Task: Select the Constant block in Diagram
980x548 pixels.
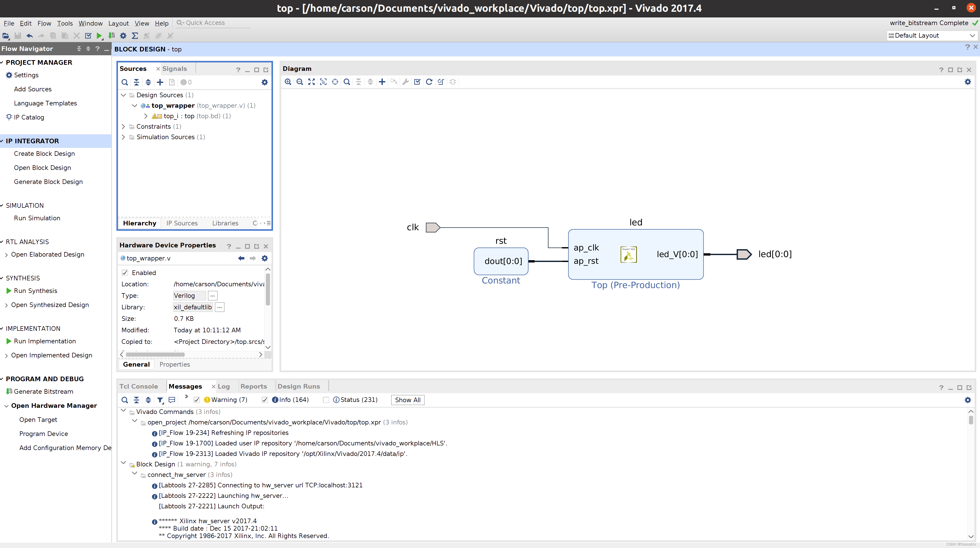Action: pos(501,261)
